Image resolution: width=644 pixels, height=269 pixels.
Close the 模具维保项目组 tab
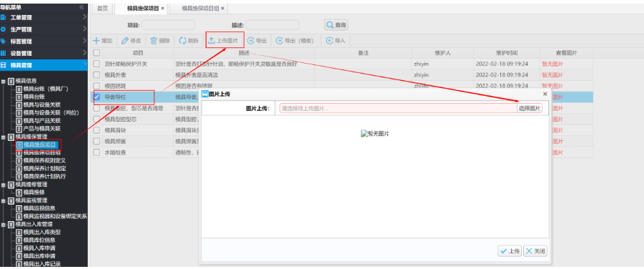point(222,8)
